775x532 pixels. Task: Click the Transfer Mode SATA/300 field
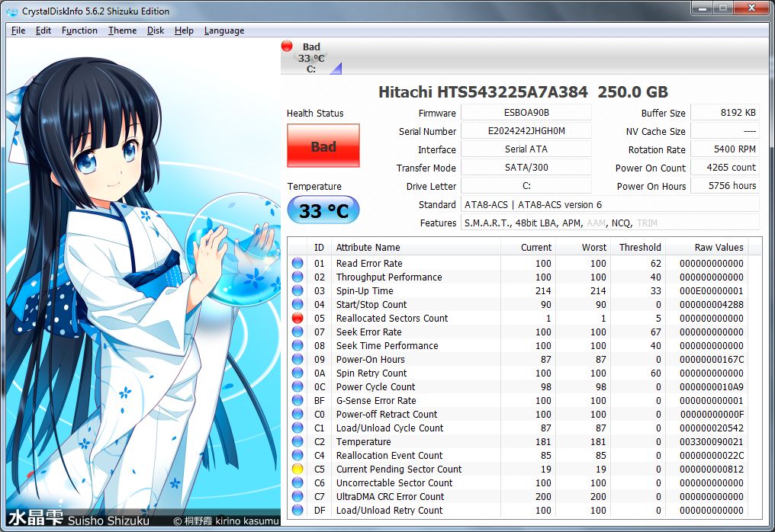click(526, 168)
